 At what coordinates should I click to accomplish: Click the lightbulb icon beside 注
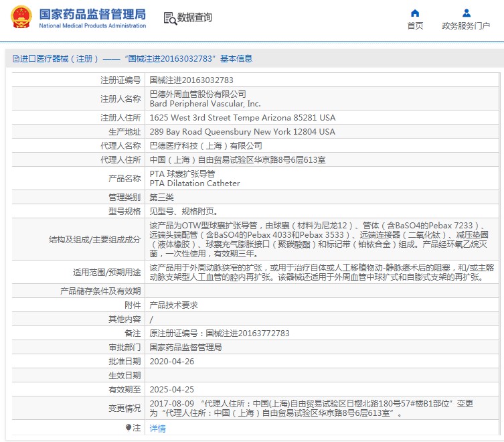click(129, 427)
